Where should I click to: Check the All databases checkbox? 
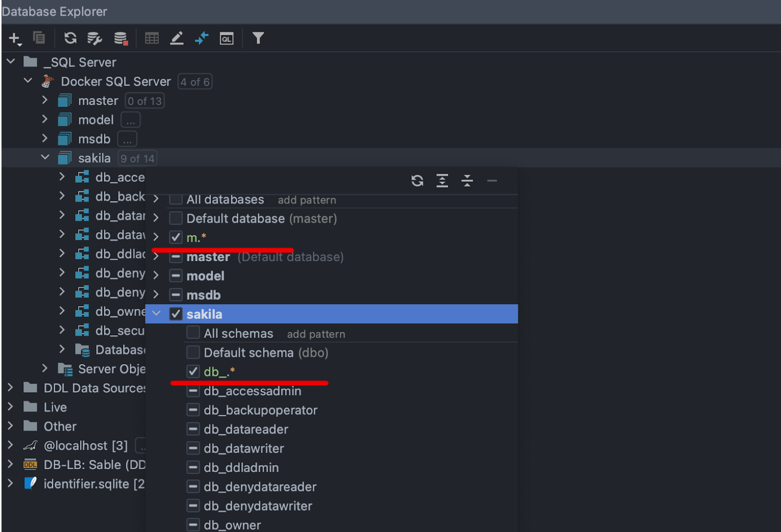[x=176, y=199]
